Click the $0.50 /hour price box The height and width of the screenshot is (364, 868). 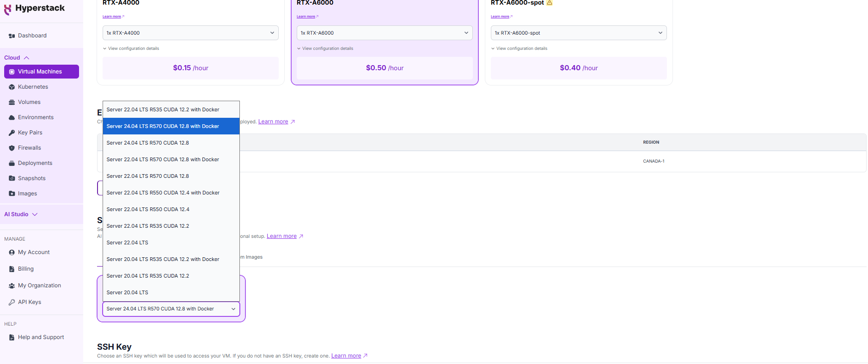(385, 68)
